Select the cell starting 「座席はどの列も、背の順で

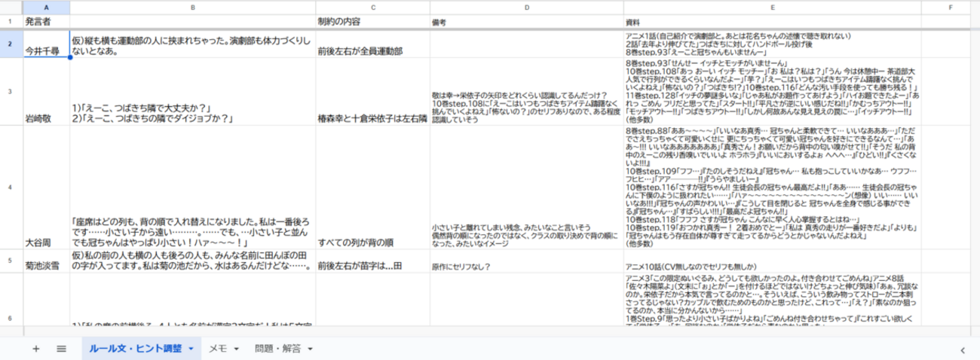point(193,188)
